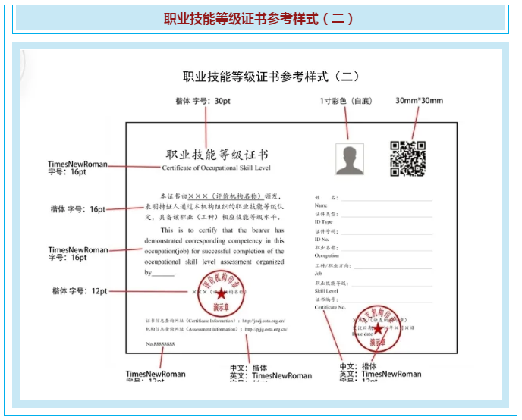Click the "30mm*30mm" size annotation
Screen dimensions: 522x420
tap(419, 101)
